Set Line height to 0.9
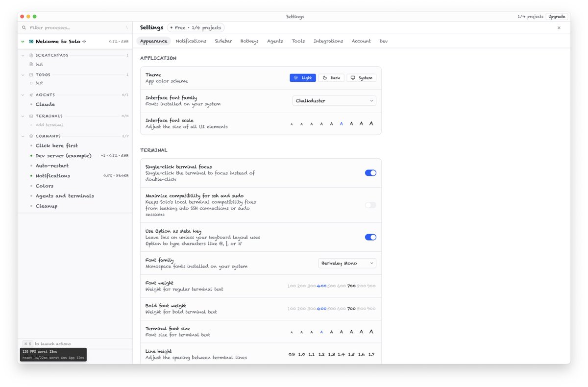Screen dimensions: 588x387 tap(292, 354)
